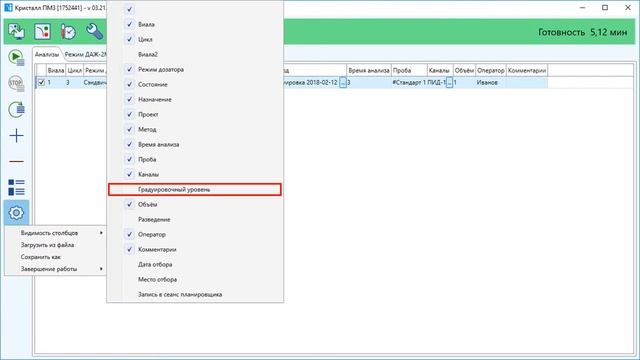Click the Комментарии column header
The image size is (640, 360).
coord(527,70)
